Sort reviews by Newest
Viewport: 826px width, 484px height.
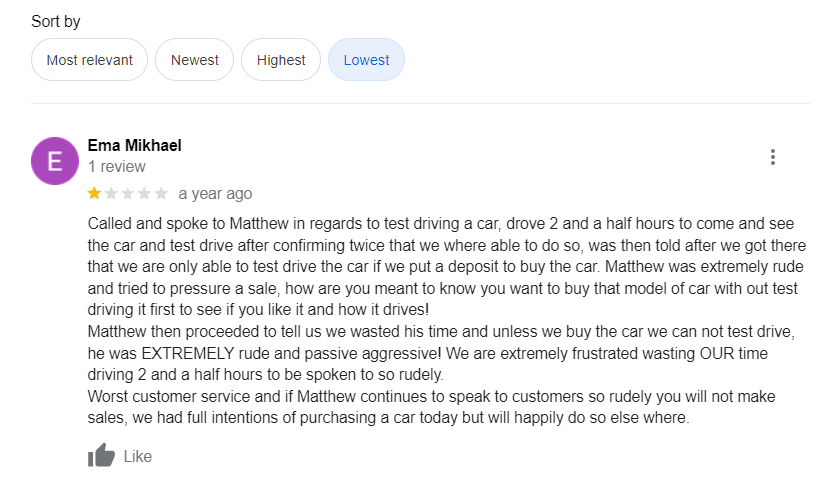click(195, 60)
